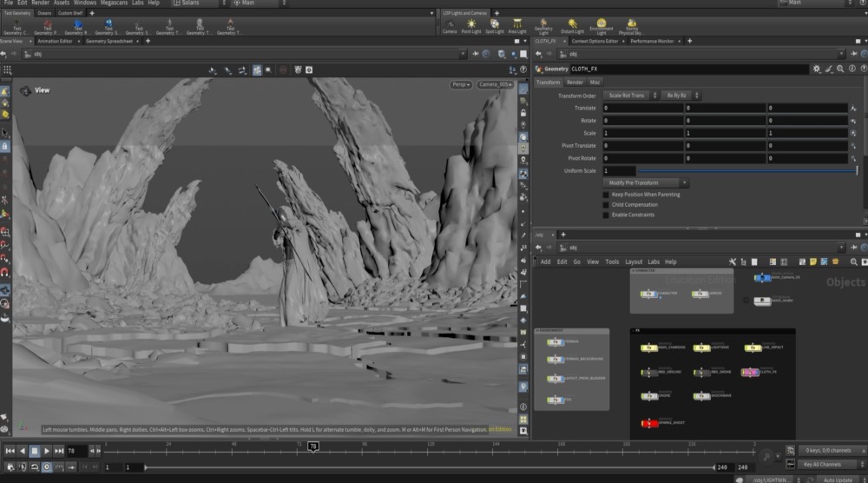Image resolution: width=868 pixels, height=483 pixels.
Task: Select the Camera shelf tool
Action: (x=450, y=26)
